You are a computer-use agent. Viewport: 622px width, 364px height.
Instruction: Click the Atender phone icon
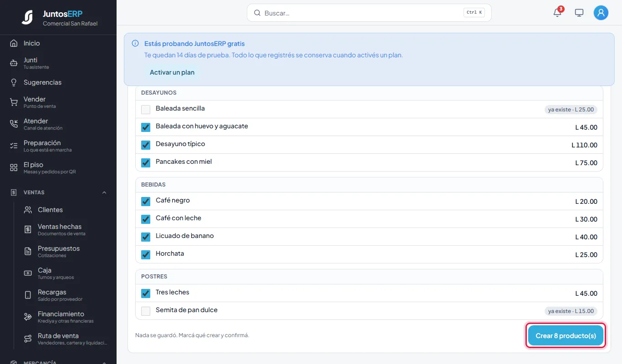(14, 124)
